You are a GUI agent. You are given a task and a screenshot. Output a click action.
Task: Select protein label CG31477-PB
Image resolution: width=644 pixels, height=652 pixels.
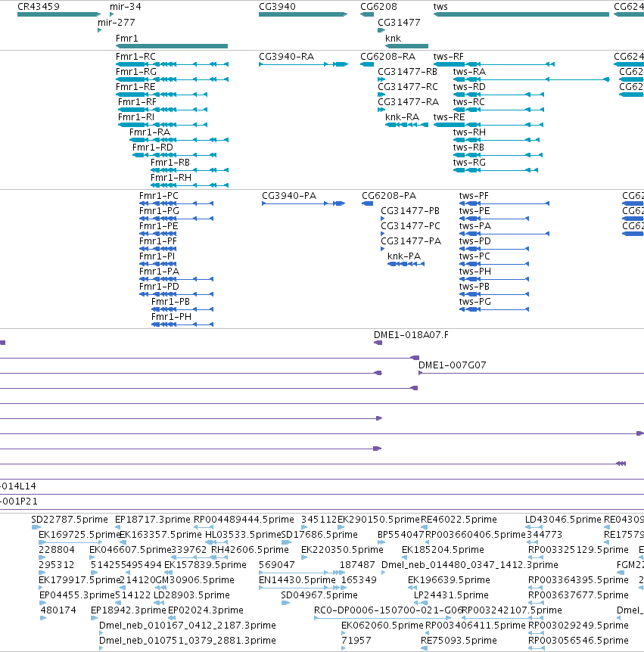[x=410, y=211]
